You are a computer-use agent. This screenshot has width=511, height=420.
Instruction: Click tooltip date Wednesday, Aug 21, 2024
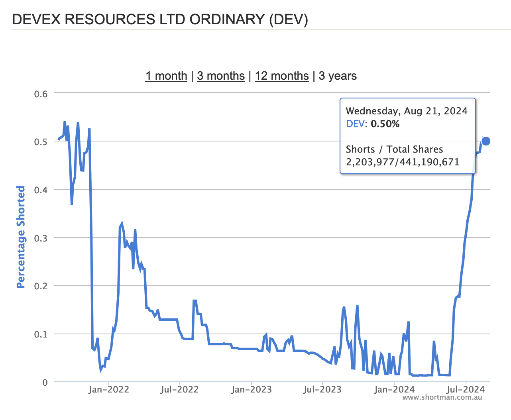[407, 111]
